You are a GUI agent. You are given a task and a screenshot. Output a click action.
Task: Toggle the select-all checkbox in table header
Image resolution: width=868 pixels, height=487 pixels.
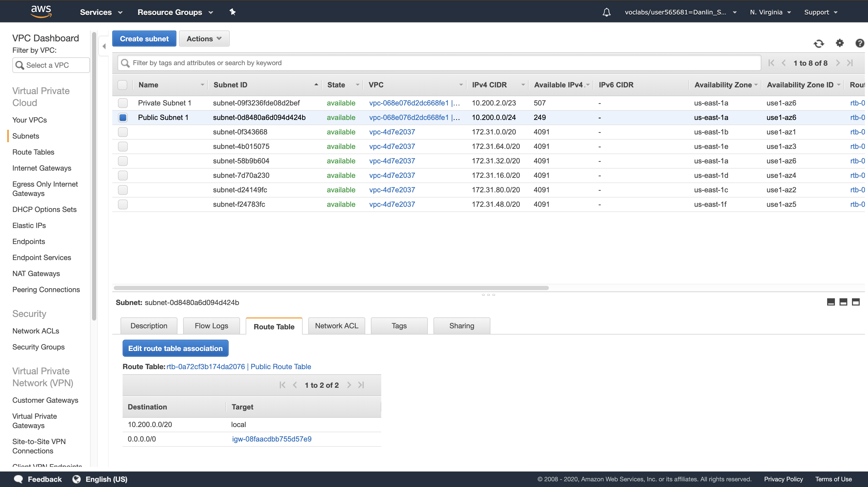coord(122,85)
